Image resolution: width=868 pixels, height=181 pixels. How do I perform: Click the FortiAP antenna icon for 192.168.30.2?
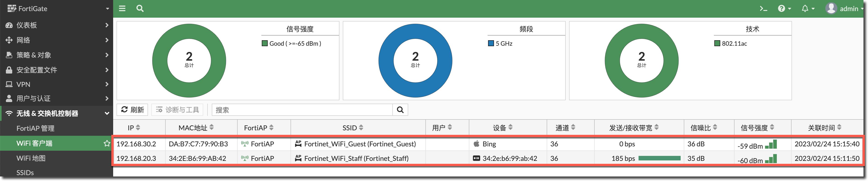245,144
